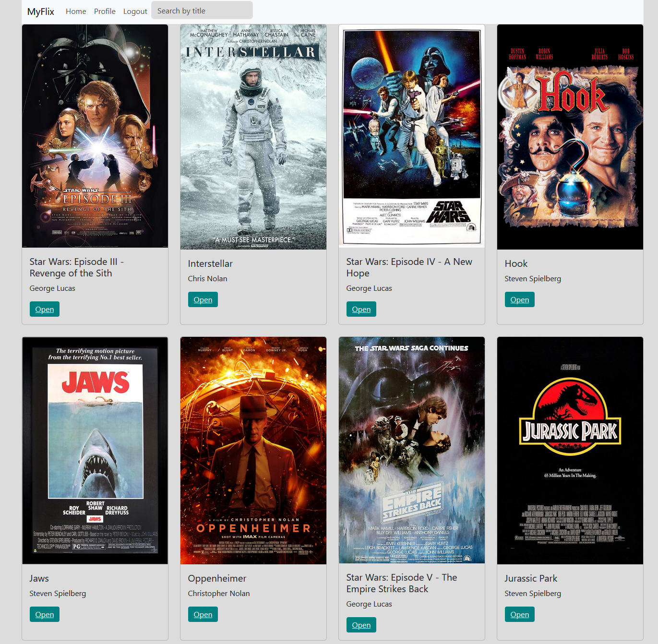
Task: Open the Jaws movie card
Action: [x=45, y=615]
